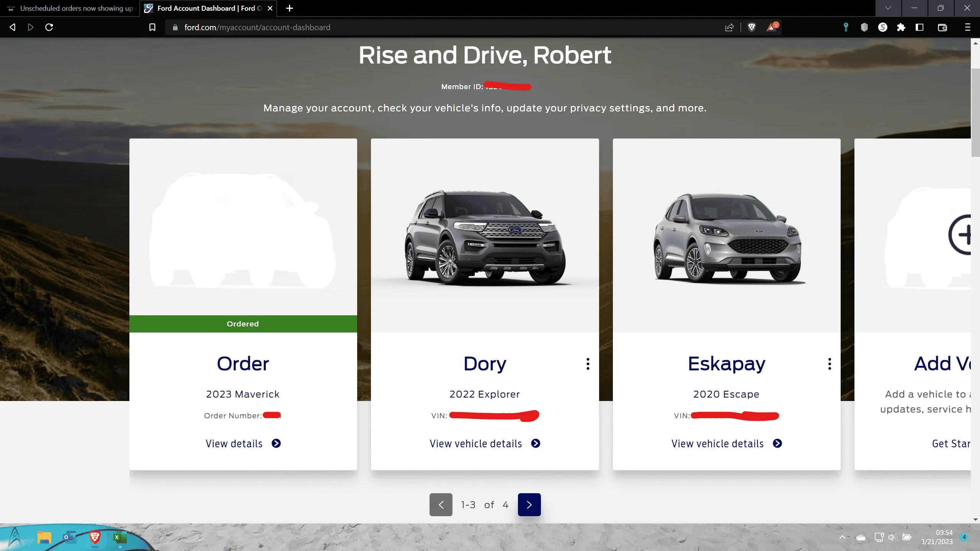Click the Get Started link on Add Vehicle card

951,443
